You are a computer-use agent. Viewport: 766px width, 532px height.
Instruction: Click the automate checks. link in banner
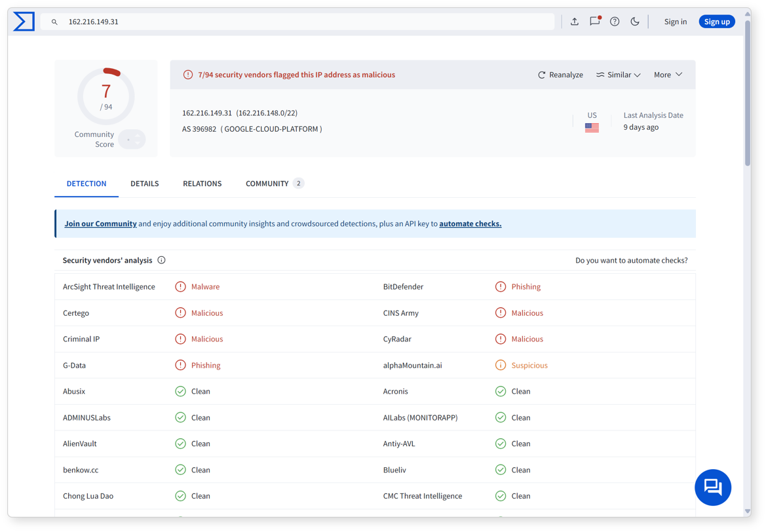470,224
